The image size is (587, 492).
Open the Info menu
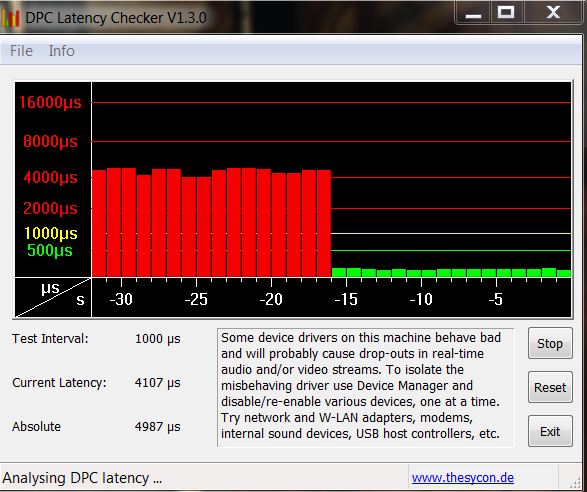point(61,51)
